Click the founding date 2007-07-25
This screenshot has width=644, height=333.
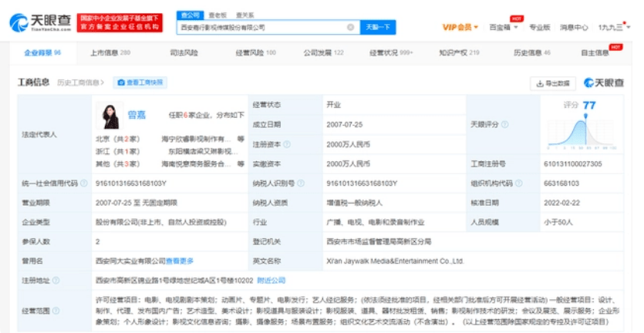coord(345,124)
